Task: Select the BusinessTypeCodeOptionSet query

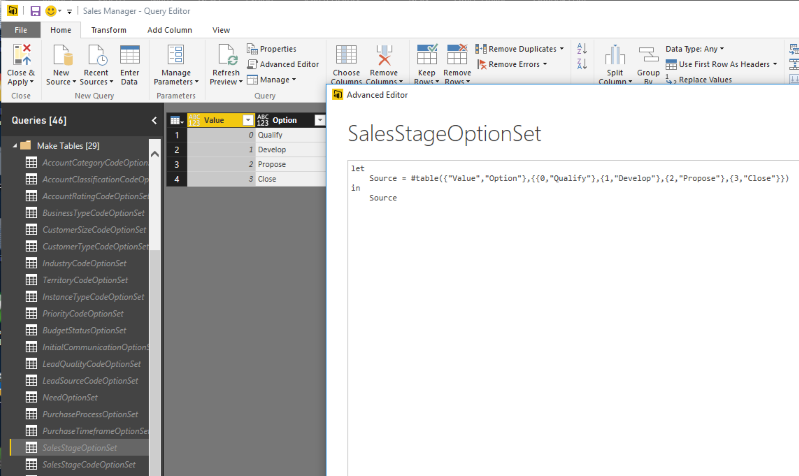Action: click(87, 213)
